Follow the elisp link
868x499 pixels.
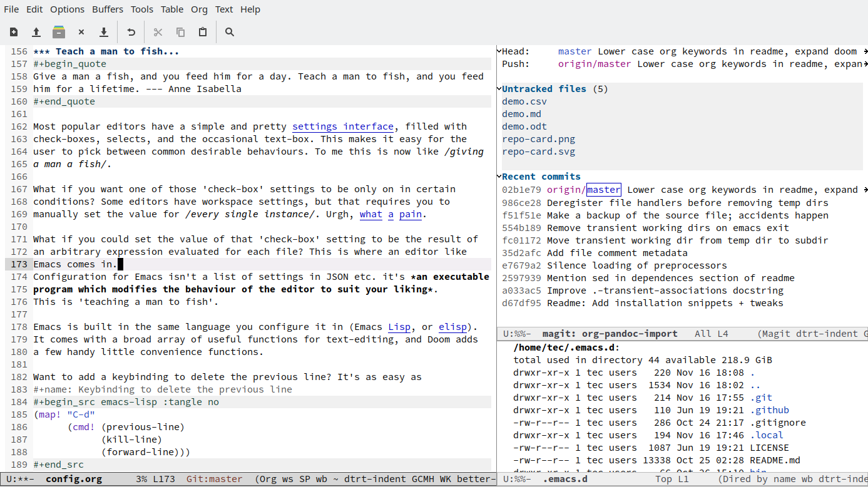[x=452, y=326]
